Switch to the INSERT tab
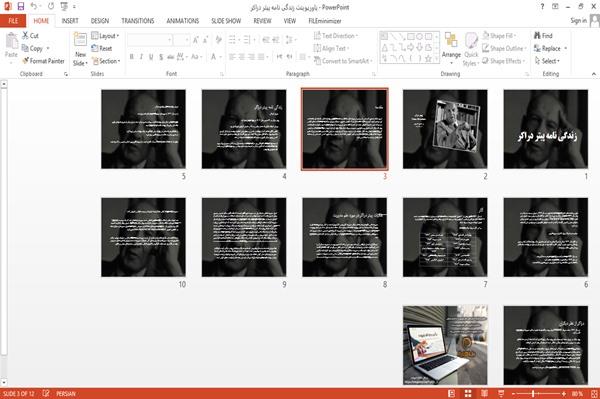 click(x=70, y=21)
